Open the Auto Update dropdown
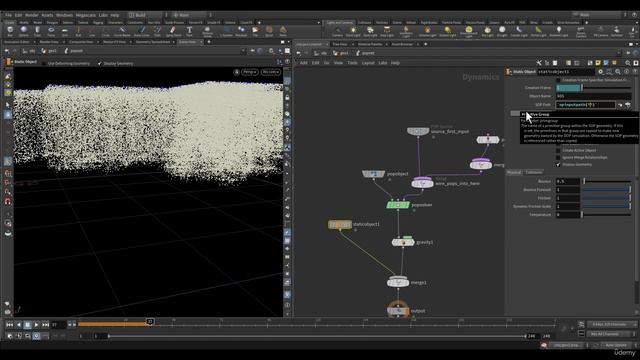Image resolution: width=640 pixels, height=360 pixels. [618, 345]
